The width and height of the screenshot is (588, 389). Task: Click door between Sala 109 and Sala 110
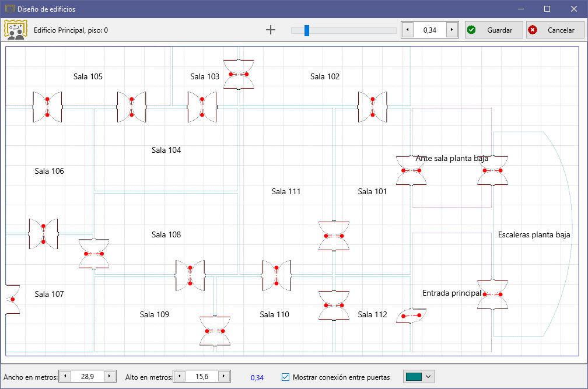click(x=215, y=331)
